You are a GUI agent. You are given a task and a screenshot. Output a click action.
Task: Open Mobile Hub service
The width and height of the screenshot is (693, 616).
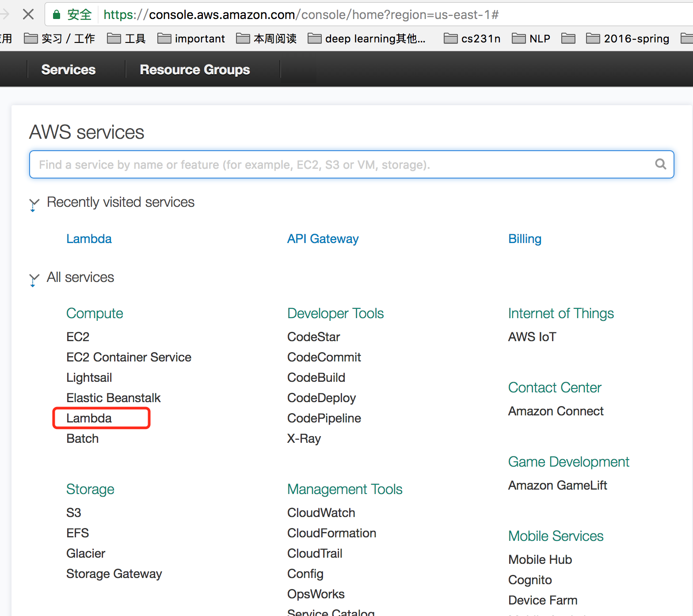pos(540,559)
